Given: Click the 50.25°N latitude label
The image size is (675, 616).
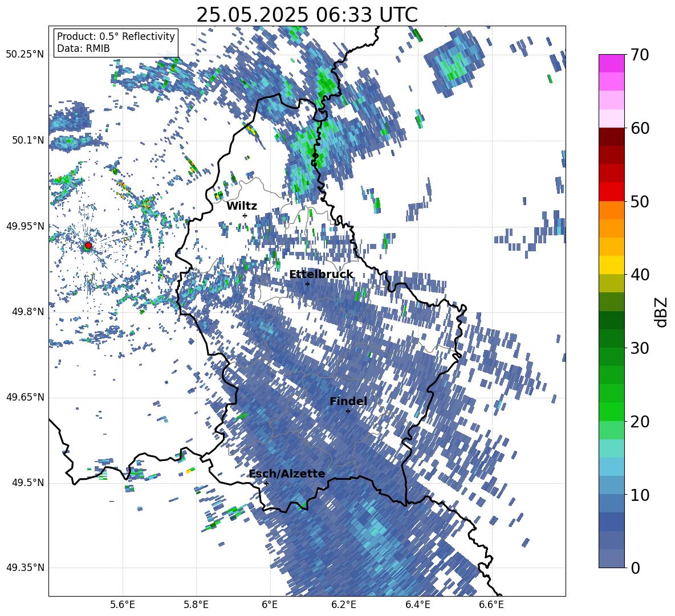Looking at the screenshot, I should click(25, 54).
